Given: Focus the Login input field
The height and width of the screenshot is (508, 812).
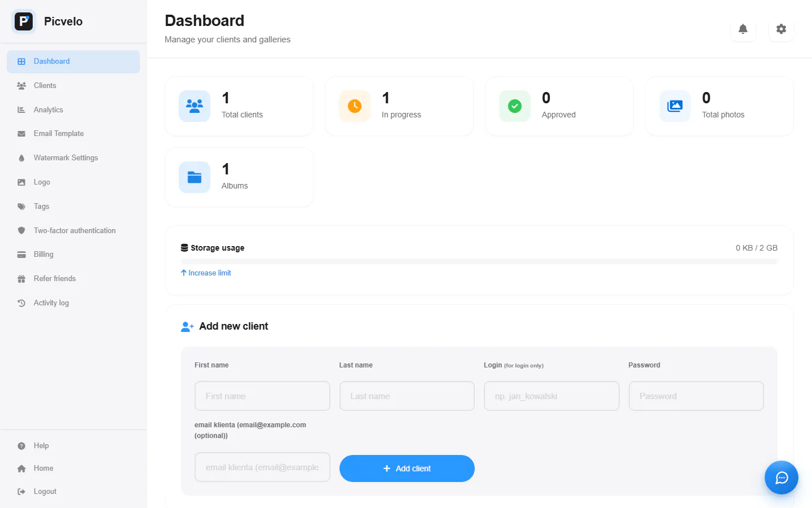Looking at the screenshot, I should [551, 396].
